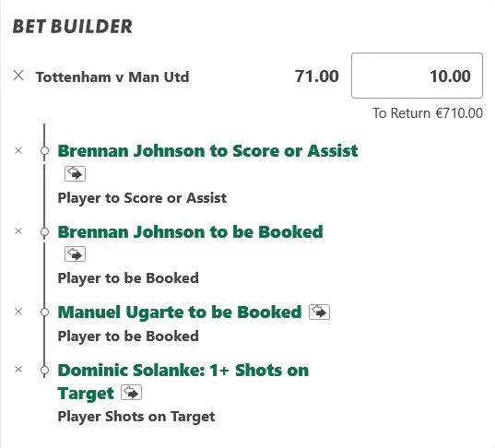This screenshot has height=448, width=495.
Task: Swap icon beside Dominic Solanke Shots on Target
Action: (x=131, y=393)
